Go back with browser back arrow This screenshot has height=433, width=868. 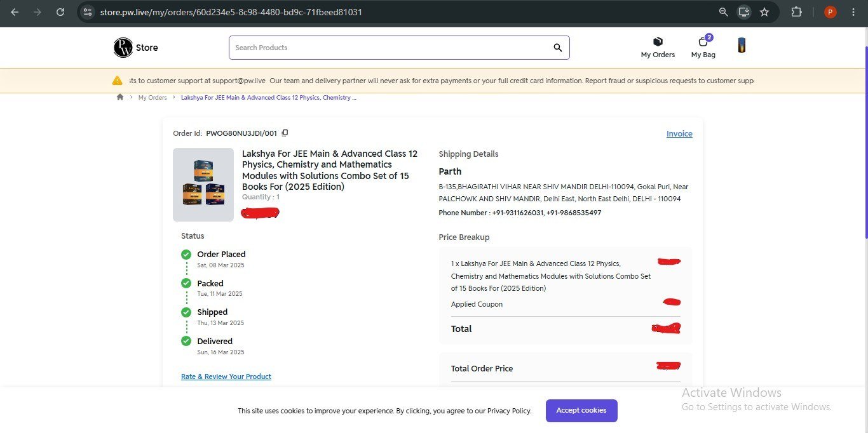[15, 12]
